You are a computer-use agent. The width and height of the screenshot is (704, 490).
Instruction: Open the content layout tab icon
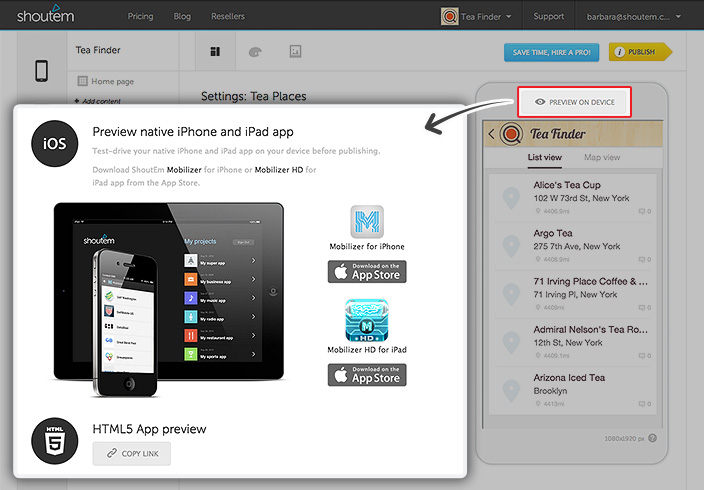tap(215, 52)
